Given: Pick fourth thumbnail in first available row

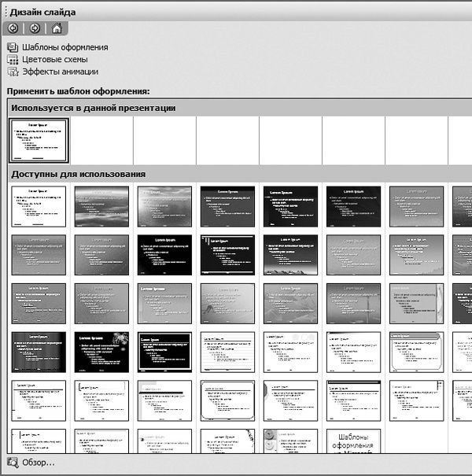Looking at the screenshot, I should click(227, 207).
